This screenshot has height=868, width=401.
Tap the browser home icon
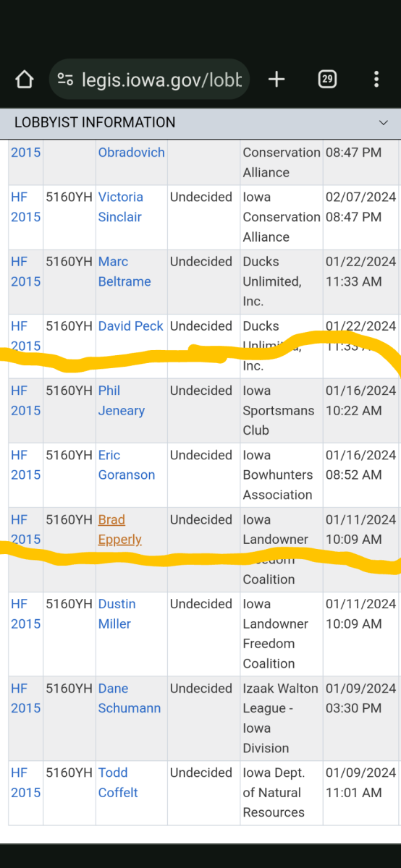coord(25,80)
